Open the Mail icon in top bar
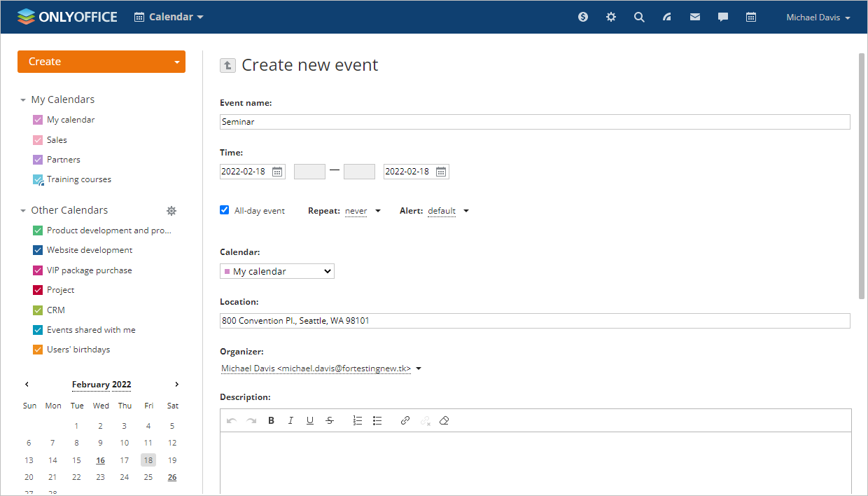The height and width of the screenshot is (496, 868). tap(694, 17)
